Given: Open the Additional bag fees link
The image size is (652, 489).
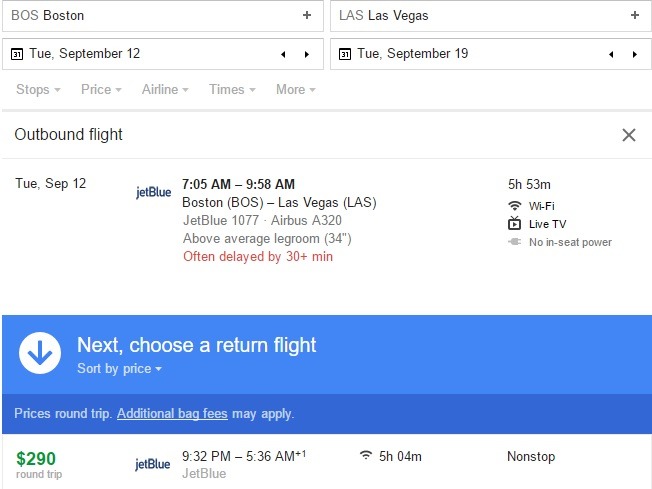Looking at the screenshot, I should (x=172, y=414).
